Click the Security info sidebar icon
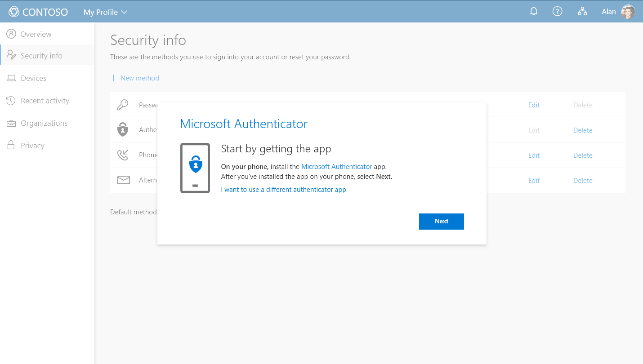 coord(12,55)
